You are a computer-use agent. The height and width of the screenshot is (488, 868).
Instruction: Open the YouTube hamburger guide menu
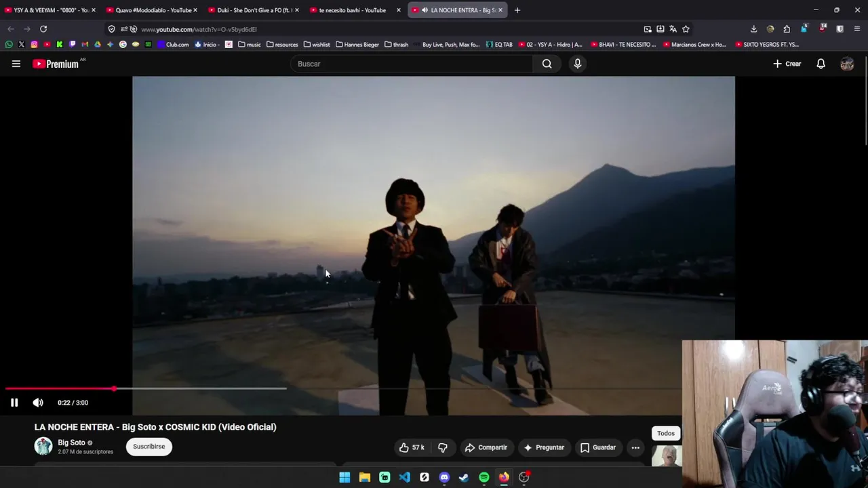tap(16, 64)
